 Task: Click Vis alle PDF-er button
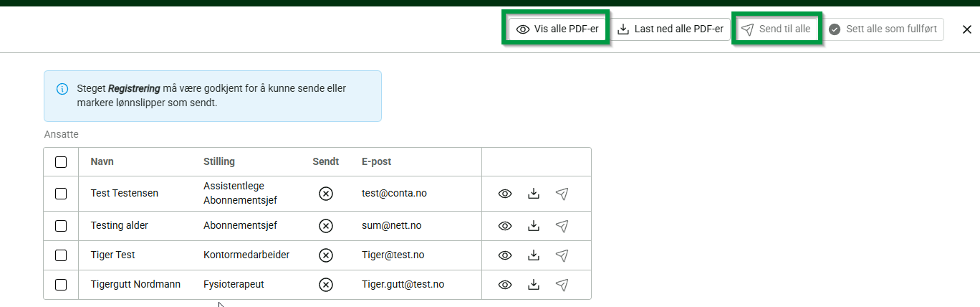[x=557, y=29]
